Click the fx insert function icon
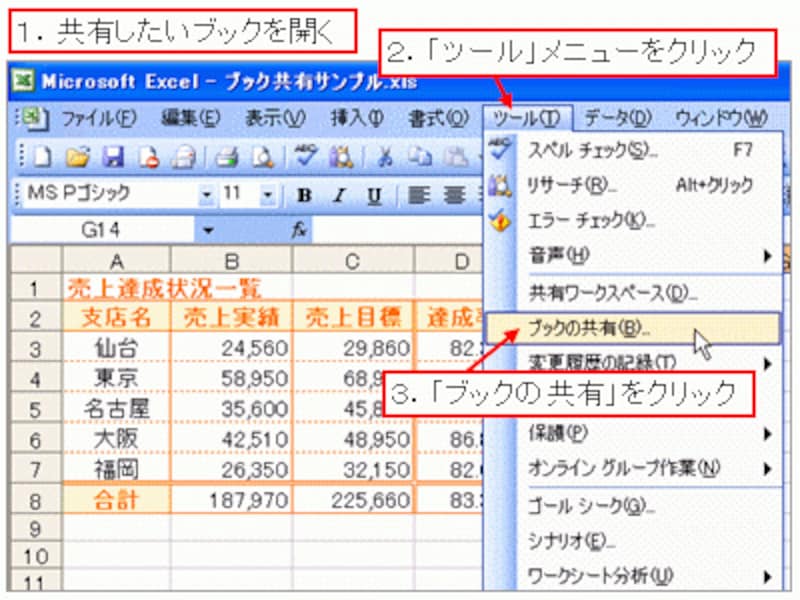The width and height of the screenshot is (800, 600). (x=299, y=230)
